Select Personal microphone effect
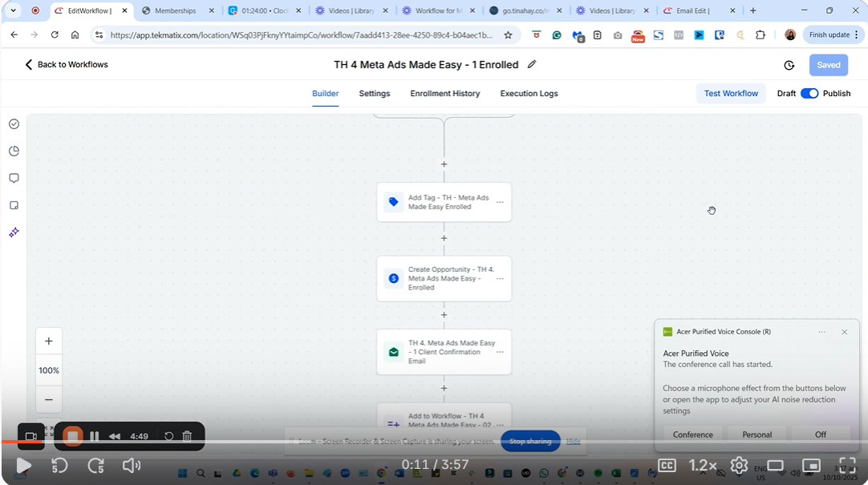Image resolution: width=868 pixels, height=485 pixels. pyautogui.click(x=756, y=434)
